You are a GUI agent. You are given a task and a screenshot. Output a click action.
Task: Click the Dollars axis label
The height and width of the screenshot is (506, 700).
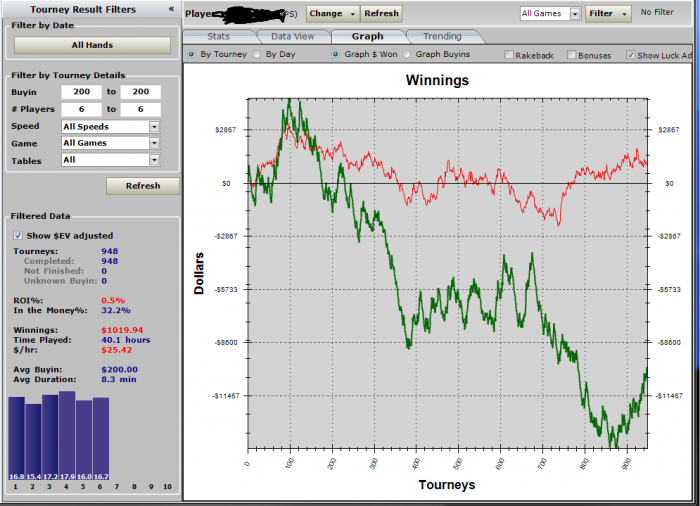pyautogui.click(x=199, y=273)
